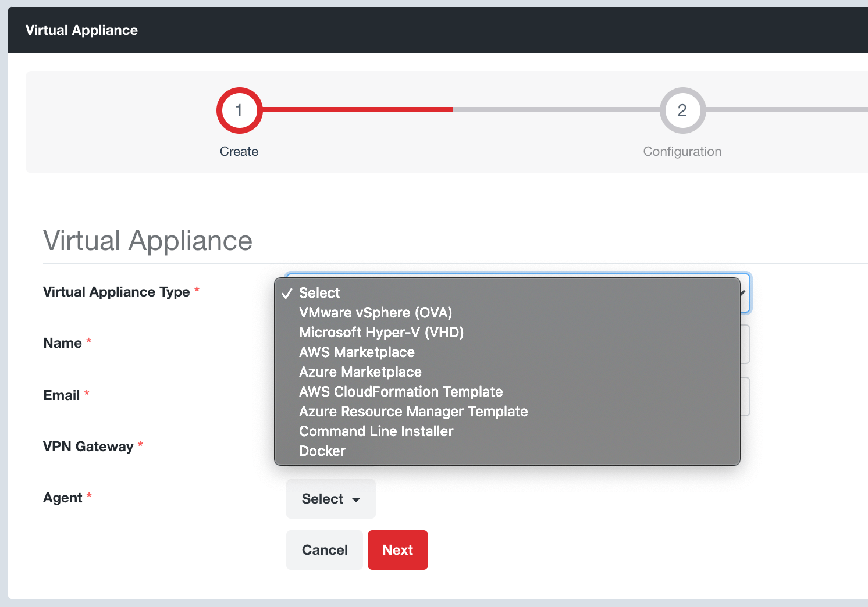
Task: Open the Agent Select dropdown
Action: [x=331, y=499]
